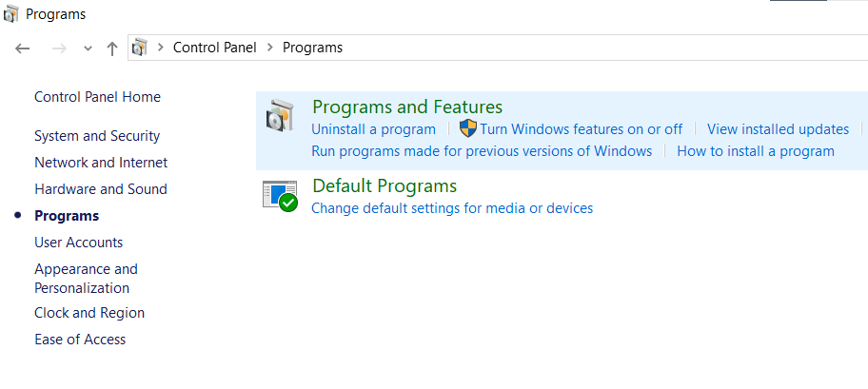Open the recent locations dropdown chevron
The image size is (868, 389).
88,49
